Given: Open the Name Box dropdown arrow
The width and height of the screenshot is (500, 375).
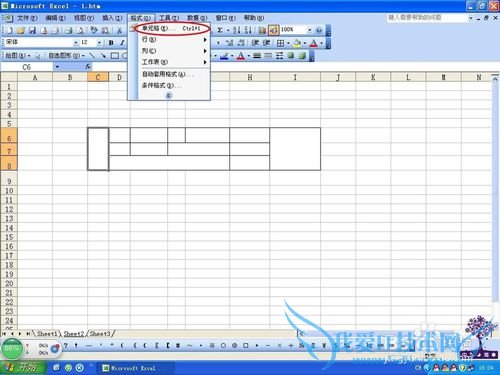Looking at the screenshot, I should pos(57,67).
